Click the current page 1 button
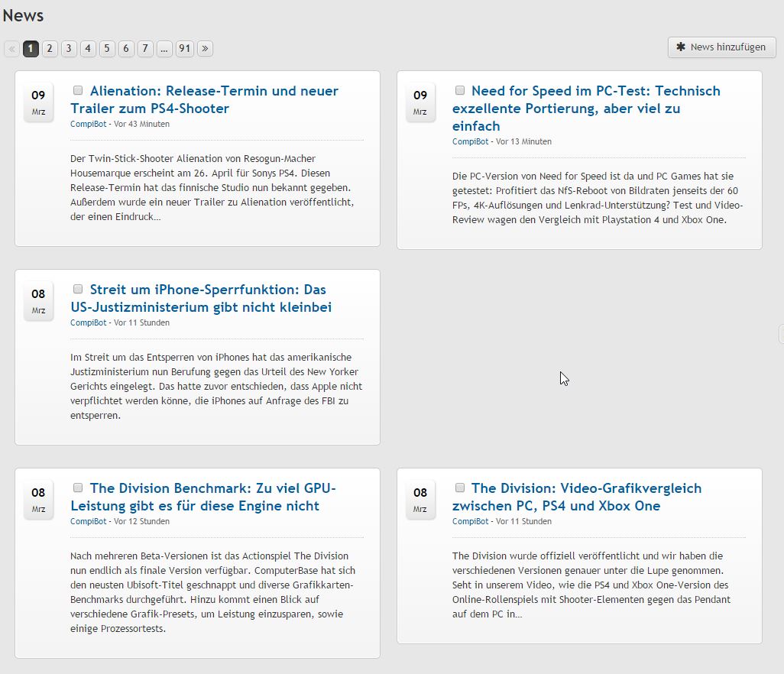784x674 pixels. click(x=31, y=49)
